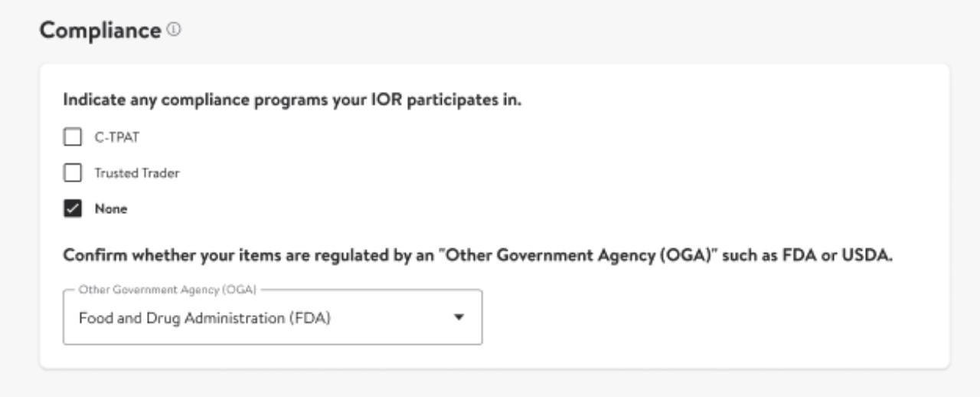Tick the Trusted Trader checkbox

pyautogui.click(x=72, y=173)
